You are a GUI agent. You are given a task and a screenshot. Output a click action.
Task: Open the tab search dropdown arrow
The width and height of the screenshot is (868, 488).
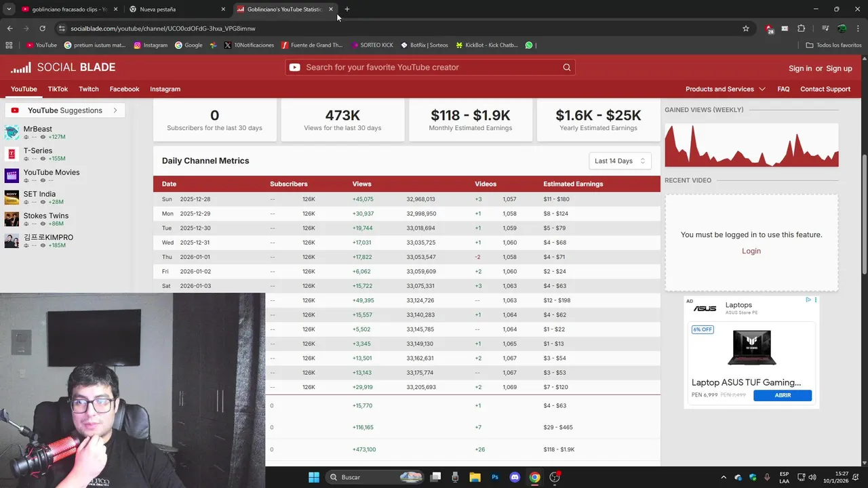click(x=9, y=9)
